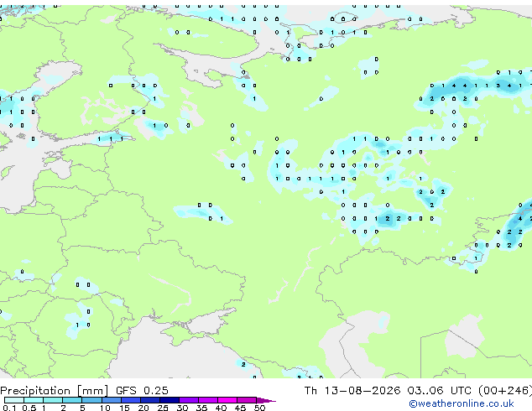This screenshot has width=532, height=411.
Task: Click the 0.1–0.5 mm legend color swatch
Action: [14, 400]
